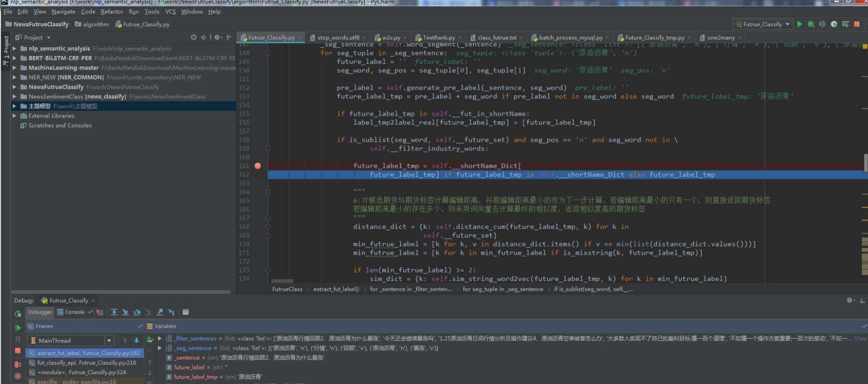868x384 pixels.
Task: Add new watch in Variables panel
Action: click(150, 340)
